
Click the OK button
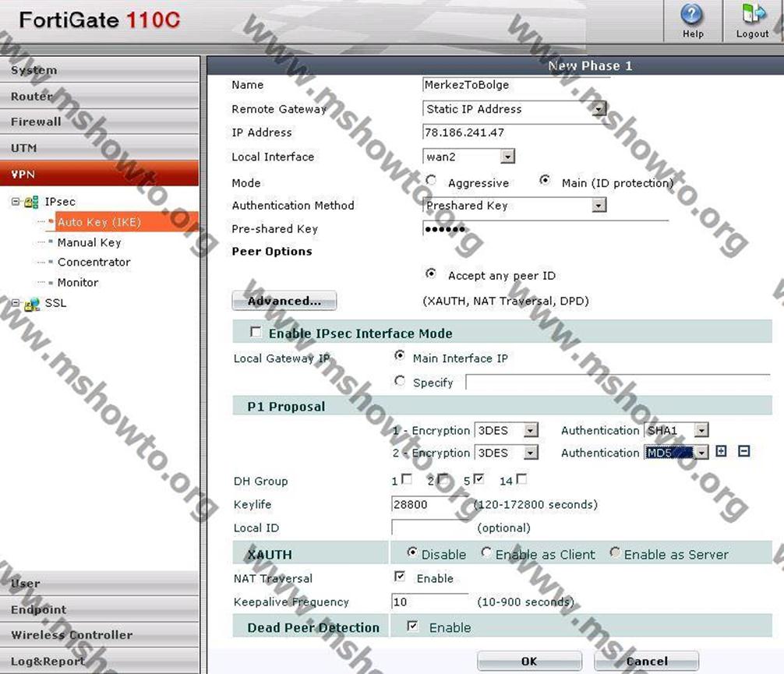pyautogui.click(x=529, y=661)
